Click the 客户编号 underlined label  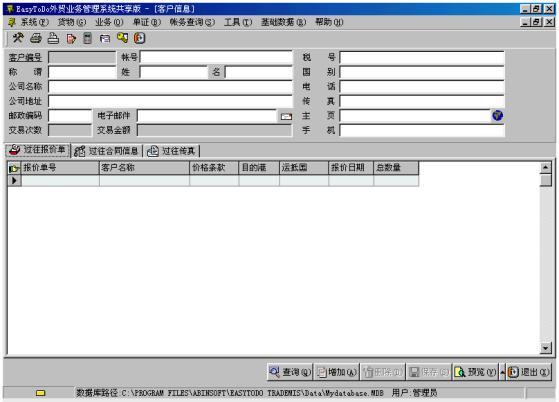tap(25, 57)
